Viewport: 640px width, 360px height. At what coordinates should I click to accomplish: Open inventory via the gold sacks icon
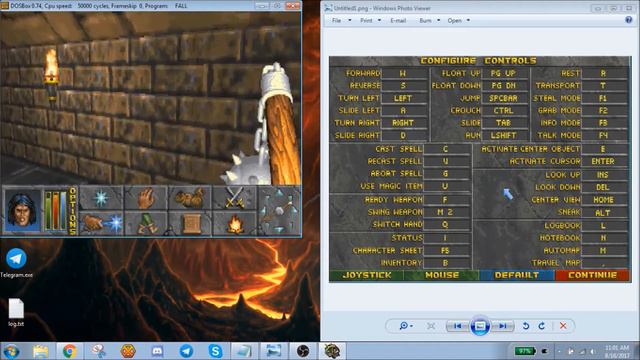click(x=189, y=198)
